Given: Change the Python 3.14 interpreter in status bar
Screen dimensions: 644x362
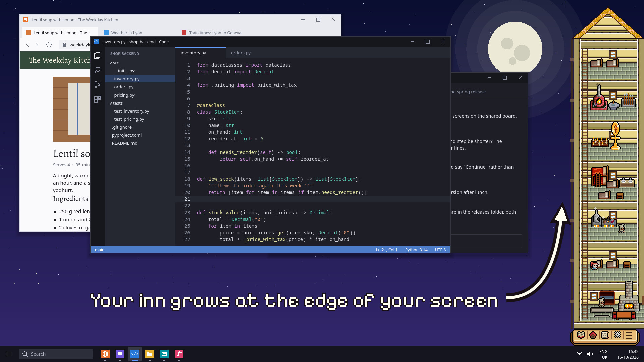Looking at the screenshot, I should (x=416, y=250).
